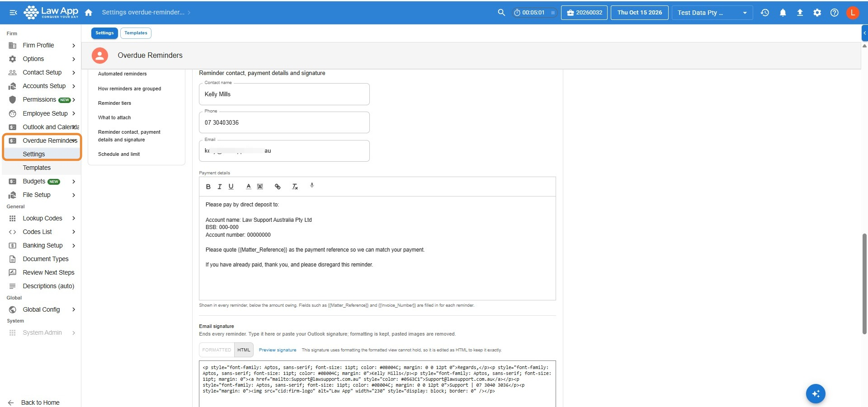This screenshot has width=868, height=407.
Task: Choose text highlight color in editor toolbar
Action: point(260,187)
